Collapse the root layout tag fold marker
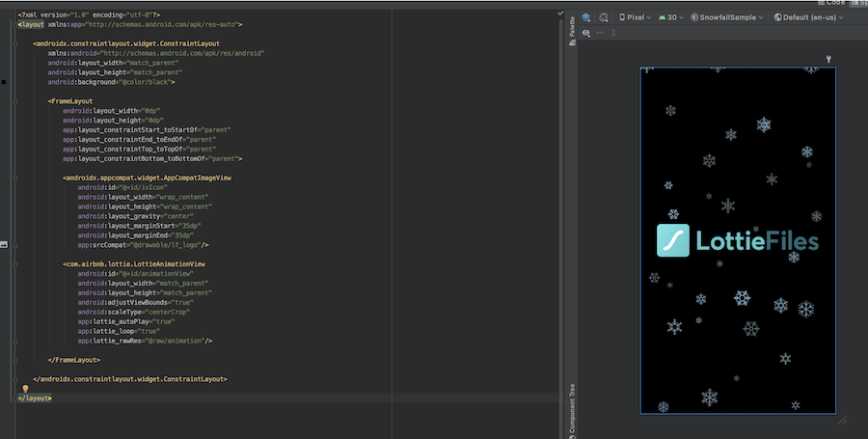This screenshot has width=868, height=439. pyautogui.click(x=15, y=25)
